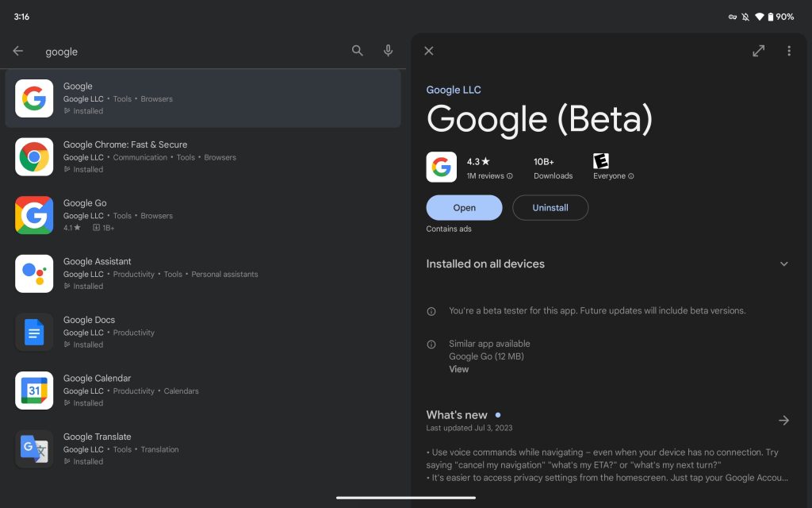Click the search magnifier icon
812x508 pixels.
tap(358, 51)
